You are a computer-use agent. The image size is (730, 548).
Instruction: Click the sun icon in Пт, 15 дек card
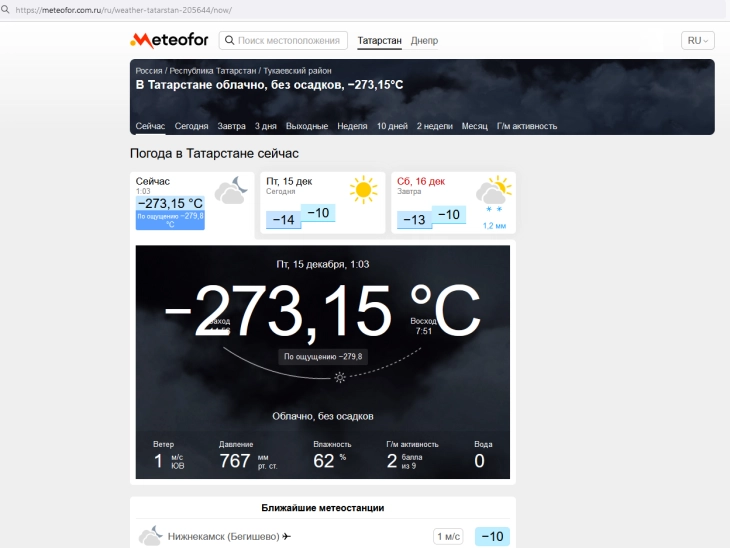click(363, 189)
